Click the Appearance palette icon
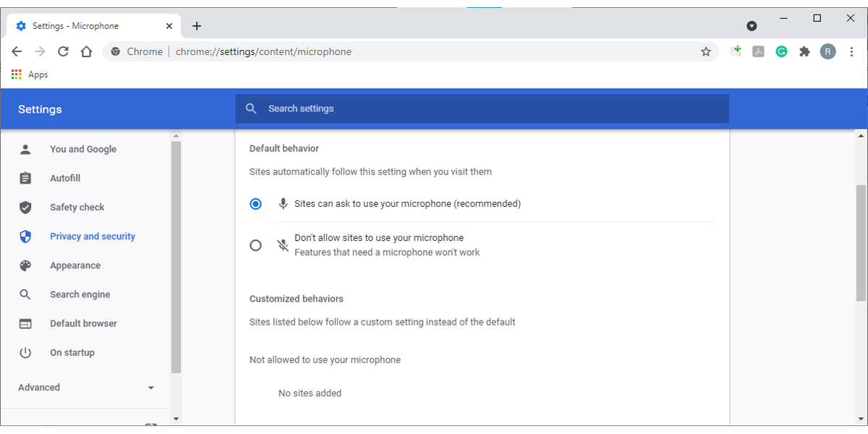 coord(25,265)
